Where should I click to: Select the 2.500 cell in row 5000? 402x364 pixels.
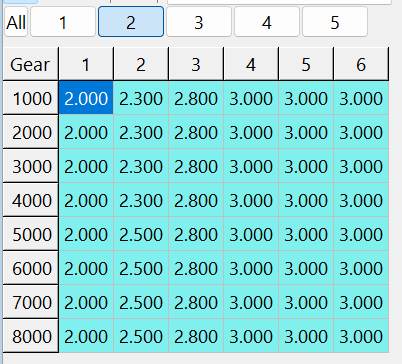[141, 234]
